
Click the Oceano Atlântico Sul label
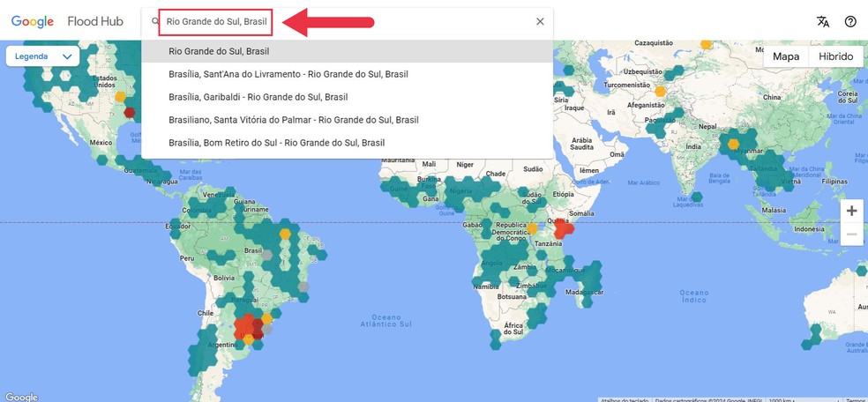[385, 321]
